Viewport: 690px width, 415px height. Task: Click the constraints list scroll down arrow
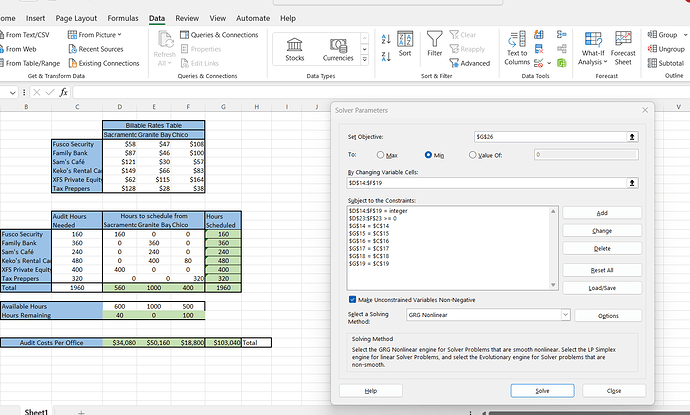pyautogui.click(x=553, y=285)
